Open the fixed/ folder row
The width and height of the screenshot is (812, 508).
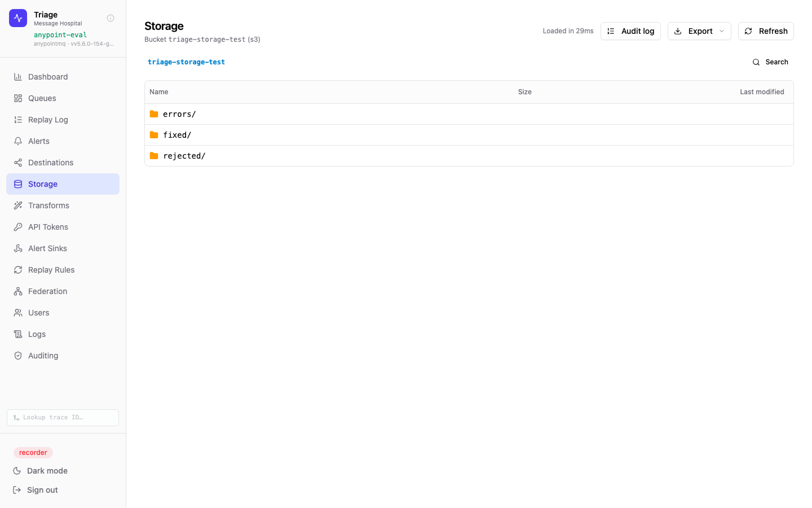469,135
